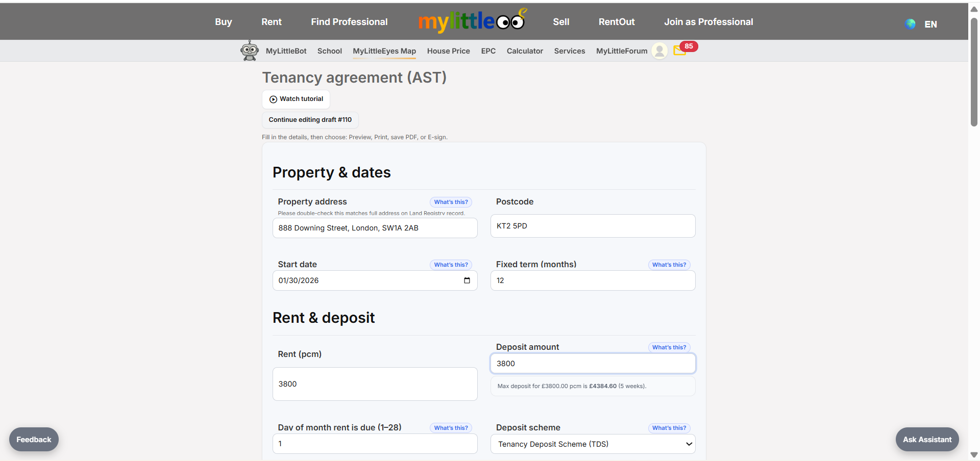This screenshot has width=980, height=461.
Task: Open the Deposit scheme dropdown
Action: 592,444
